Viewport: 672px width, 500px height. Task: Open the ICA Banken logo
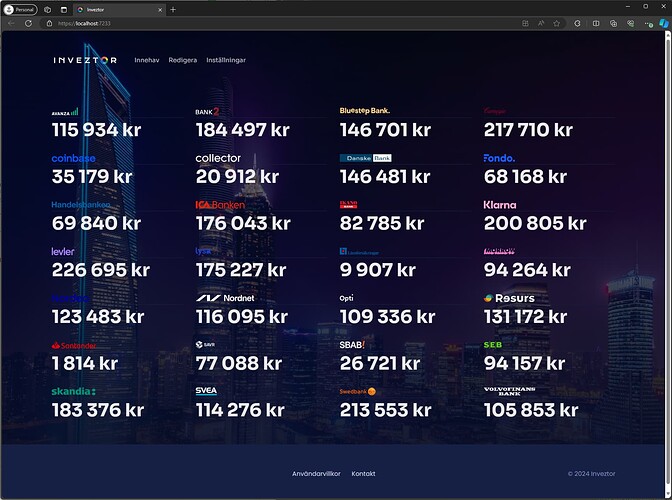pos(220,205)
